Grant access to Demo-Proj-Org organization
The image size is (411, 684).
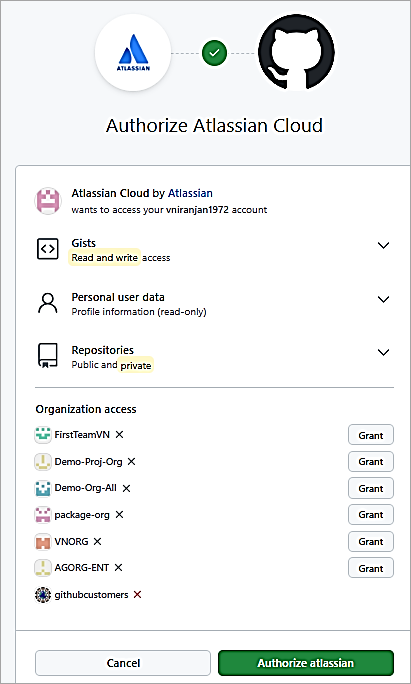tap(371, 462)
